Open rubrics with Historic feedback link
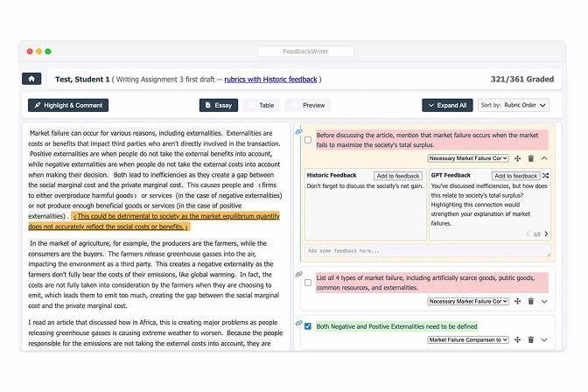The image size is (588, 392). [x=270, y=80]
